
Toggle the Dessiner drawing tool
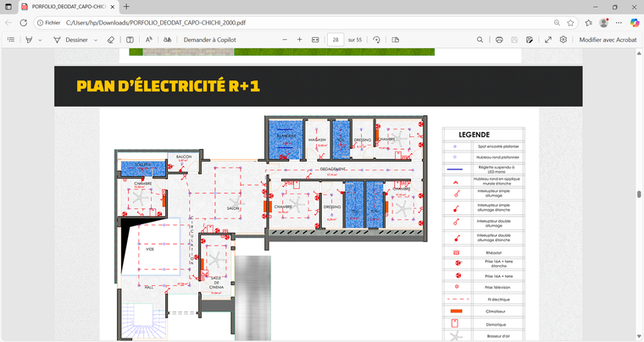pos(70,40)
